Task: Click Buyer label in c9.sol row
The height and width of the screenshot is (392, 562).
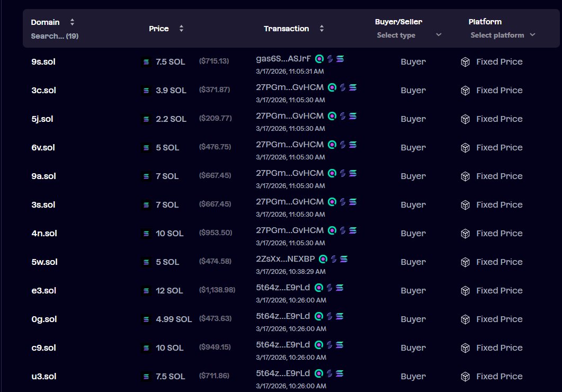Action: pyautogui.click(x=413, y=348)
